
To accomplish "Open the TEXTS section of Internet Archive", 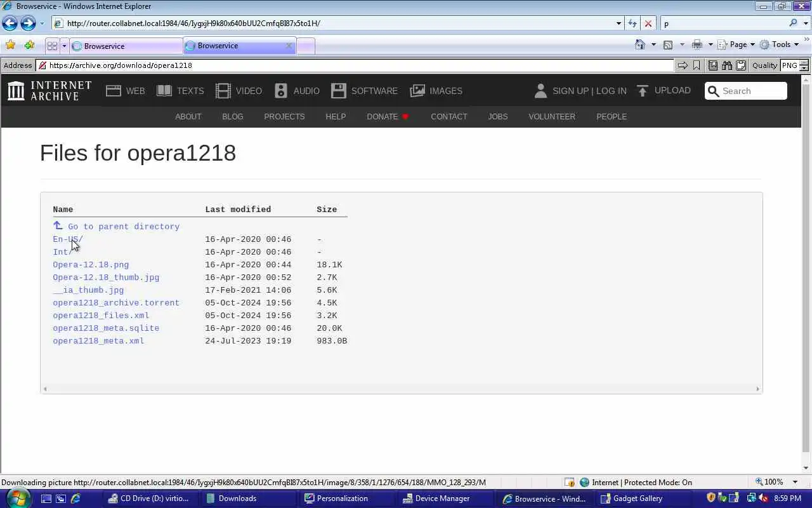I will pos(180,91).
